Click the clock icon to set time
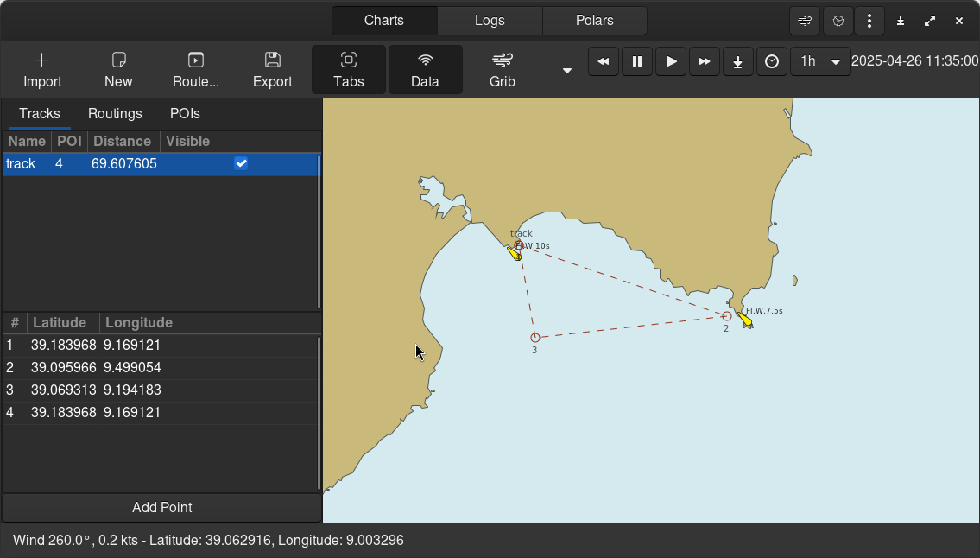 pos(772,61)
